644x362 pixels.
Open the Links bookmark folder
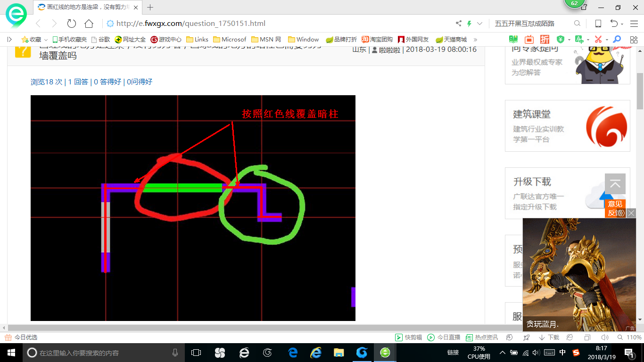[197, 40]
